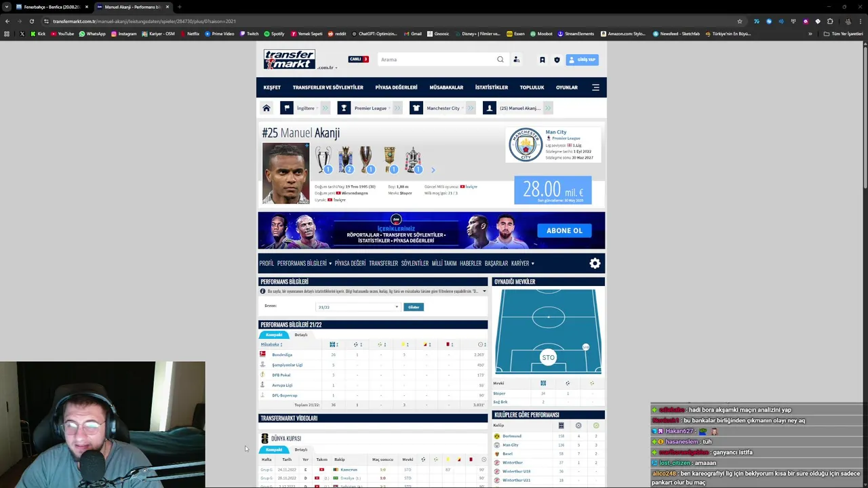Open the TOPLULUK menu
Screen dimensions: 868x488
pos(532,87)
